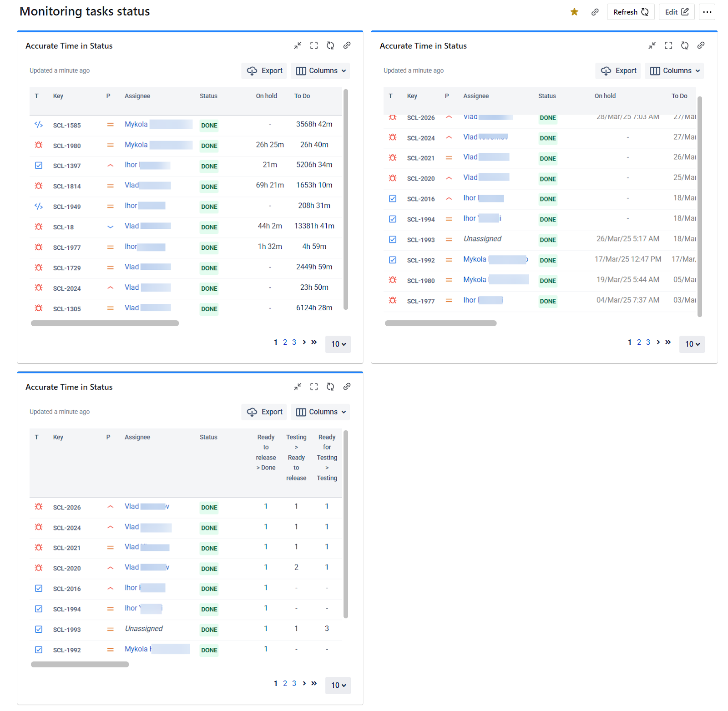Refresh the bottom-left gadget with the circular arrow

pos(330,387)
